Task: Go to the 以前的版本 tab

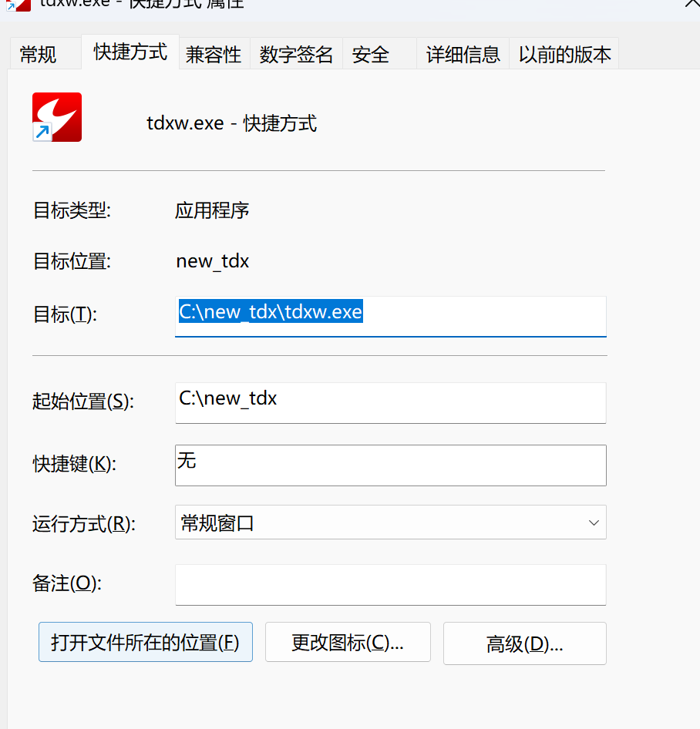Action: [x=564, y=54]
